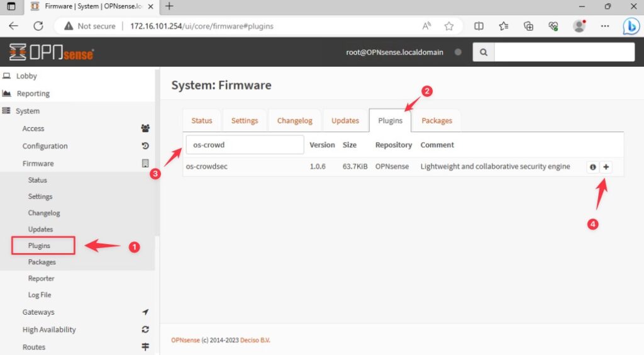Click the search magnifier icon in header
The width and height of the screenshot is (644, 355).
pos(484,52)
